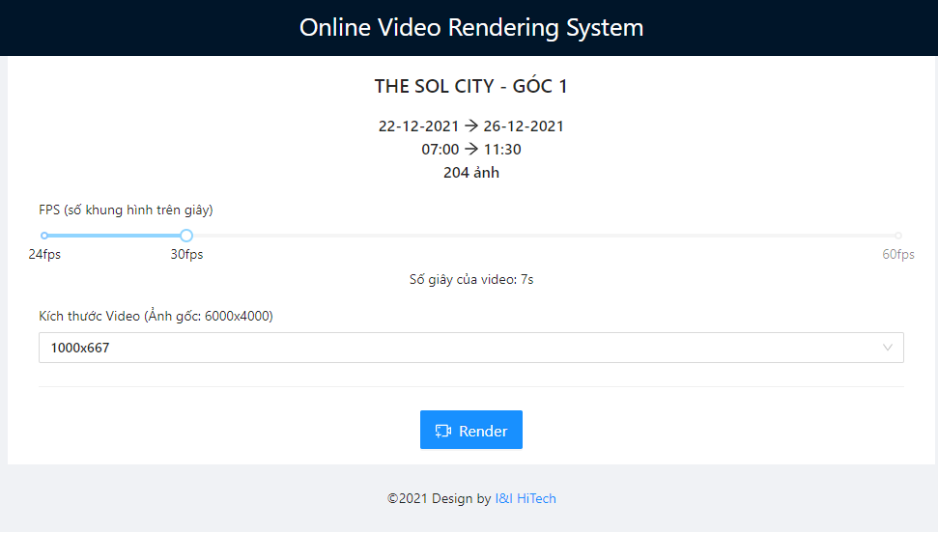This screenshot has height=560, width=938.
Task: Select the 30fps slider handle
Action: coord(186,236)
